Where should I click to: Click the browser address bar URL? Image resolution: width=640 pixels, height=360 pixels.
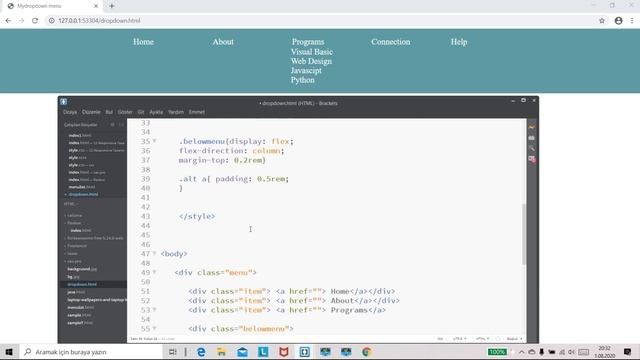tap(99, 20)
